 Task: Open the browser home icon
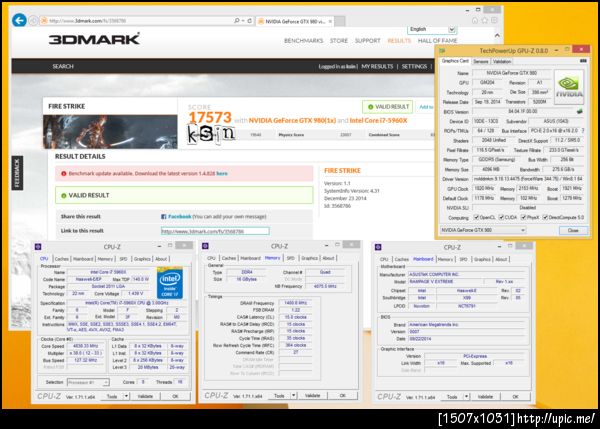coord(475,20)
